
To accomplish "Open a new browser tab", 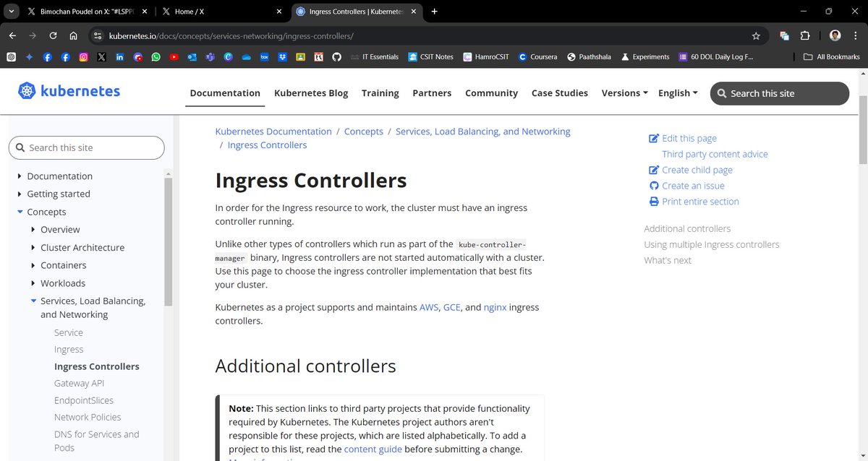I will tap(434, 12).
